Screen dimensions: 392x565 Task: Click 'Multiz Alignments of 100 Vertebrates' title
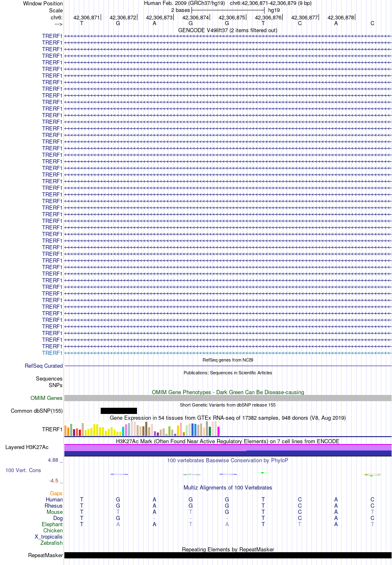click(x=228, y=487)
